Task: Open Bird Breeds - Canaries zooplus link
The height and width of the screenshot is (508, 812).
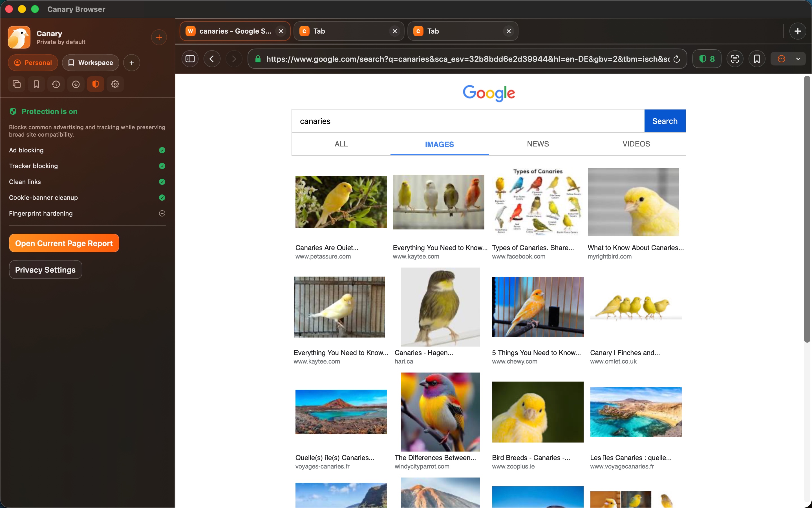Action: pyautogui.click(x=531, y=457)
